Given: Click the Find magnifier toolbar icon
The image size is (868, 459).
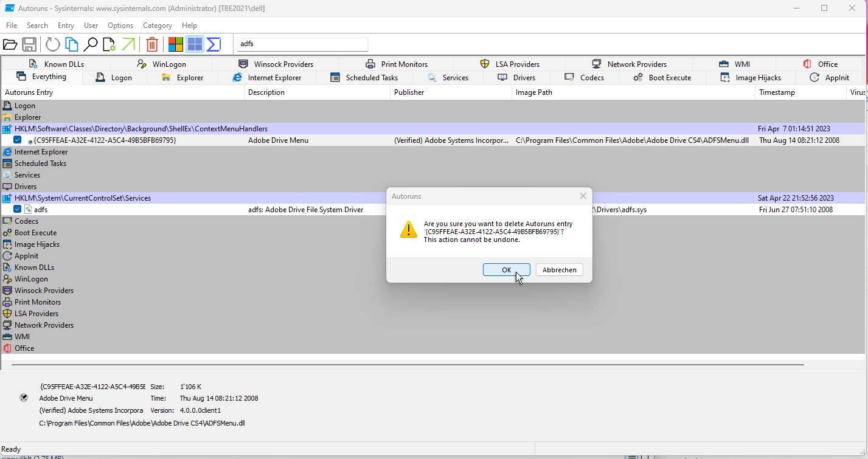Looking at the screenshot, I should click(91, 44).
